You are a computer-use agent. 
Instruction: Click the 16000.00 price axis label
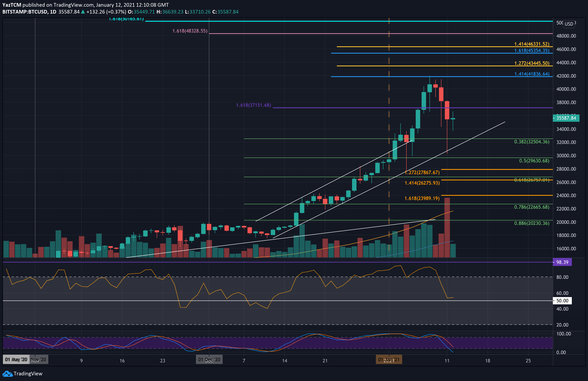click(566, 249)
